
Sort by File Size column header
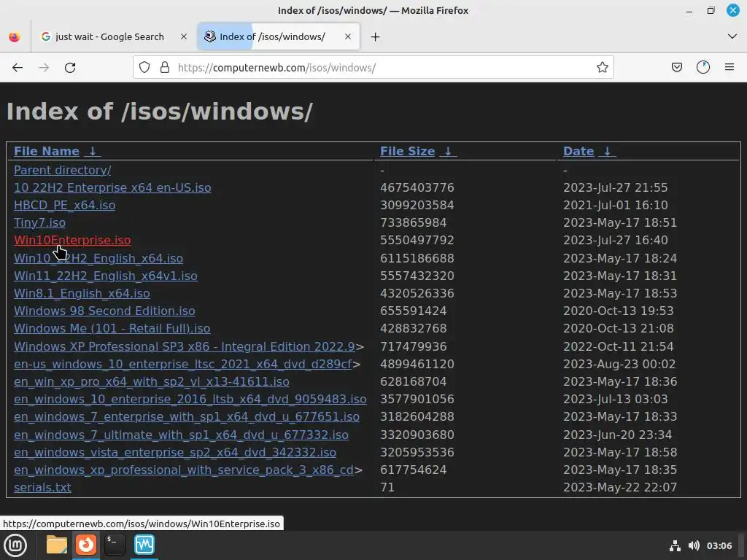pyautogui.click(x=407, y=152)
